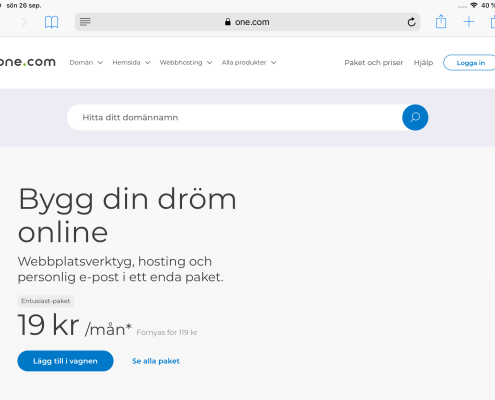This screenshot has height=400, width=495.
Task: Go to Paket och priser
Action: [374, 63]
